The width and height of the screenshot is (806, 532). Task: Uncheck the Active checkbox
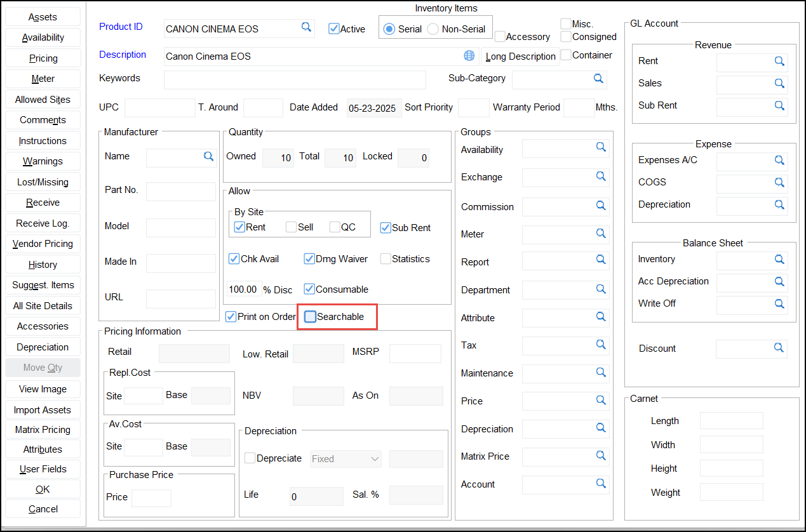point(333,29)
